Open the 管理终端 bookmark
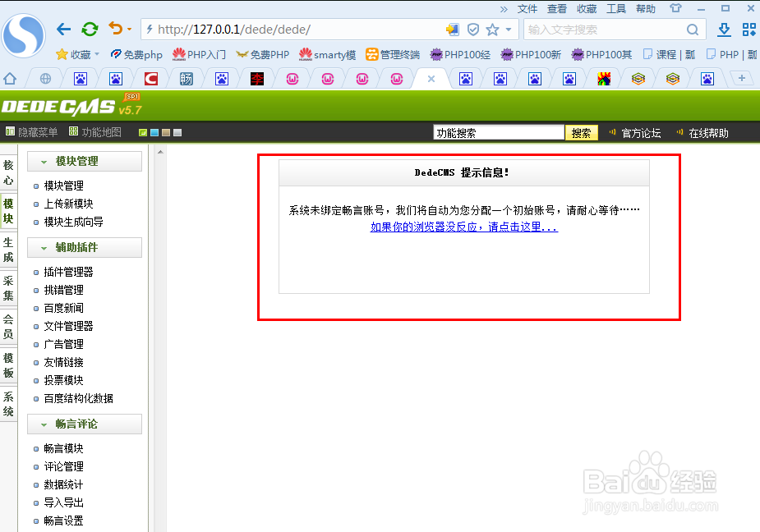The height and width of the screenshot is (532, 760). [x=393, y=55]
